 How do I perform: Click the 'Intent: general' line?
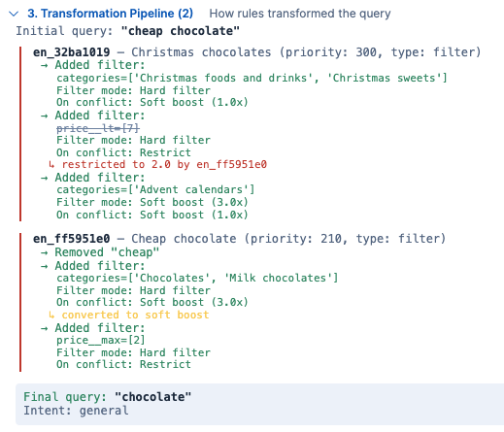pyautogui.click(x=76, y=411)
